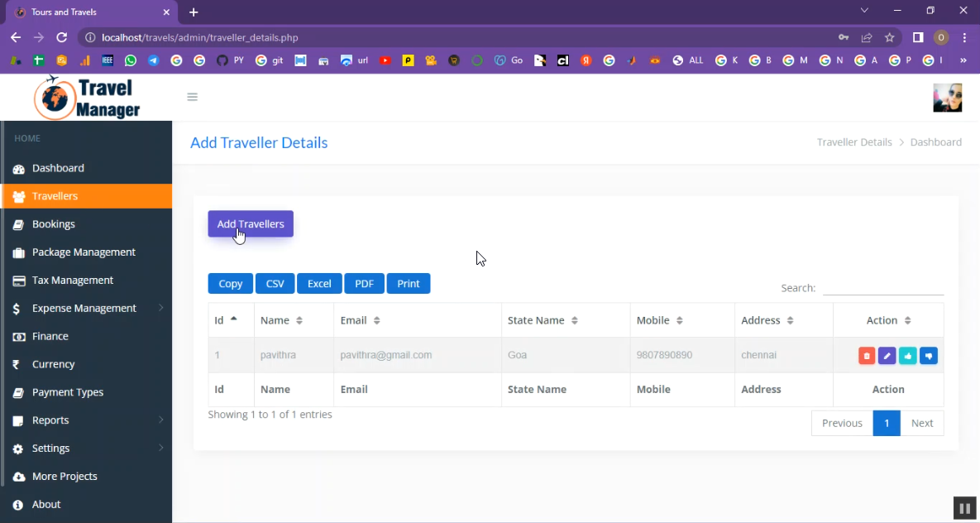This screenshot has height=523, width=980.
Task: Export the table as PDF
Action: 364,284
